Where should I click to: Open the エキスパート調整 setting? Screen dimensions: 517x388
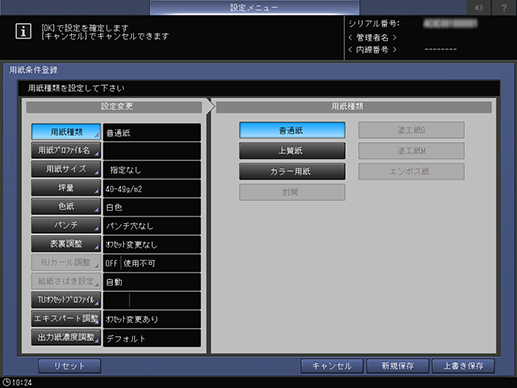click(66, 319)
